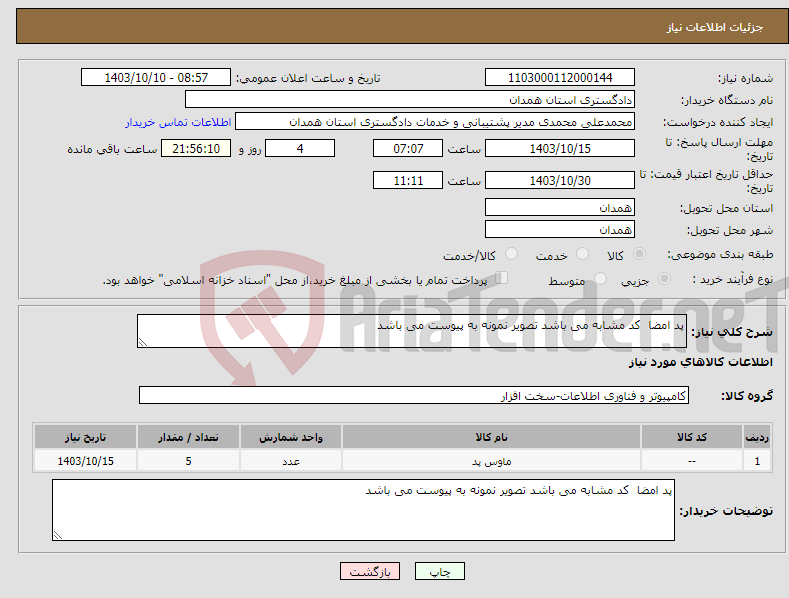Click the چاپ button
Viewport: 789px width, 598px height.
[440, 571]
